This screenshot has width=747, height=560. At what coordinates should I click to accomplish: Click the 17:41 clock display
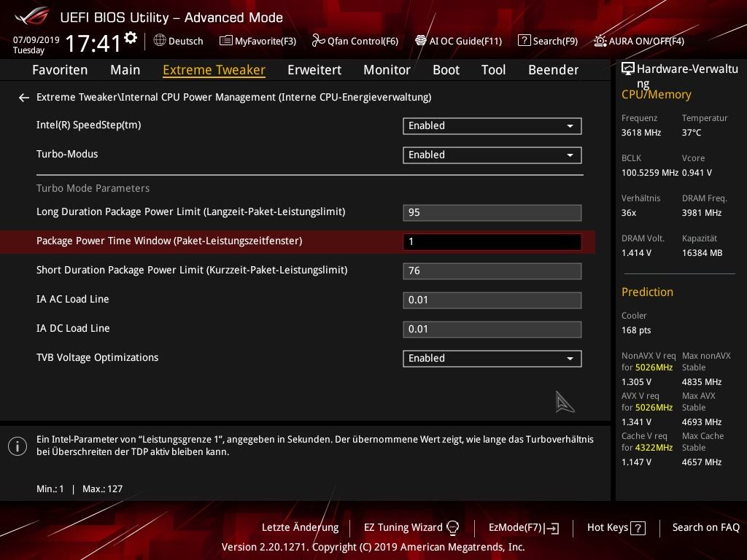click(93, 43)
